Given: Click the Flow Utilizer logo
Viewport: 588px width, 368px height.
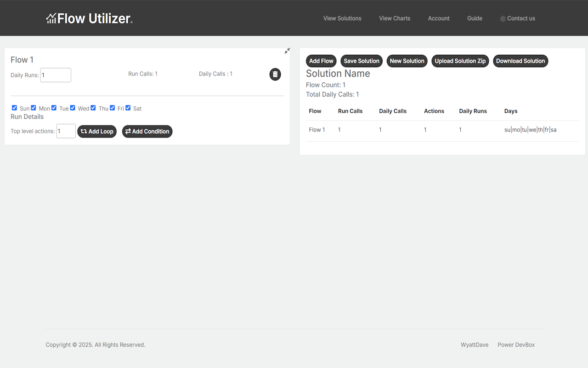Looking at the screenshot, I should [x=90, y=18].
